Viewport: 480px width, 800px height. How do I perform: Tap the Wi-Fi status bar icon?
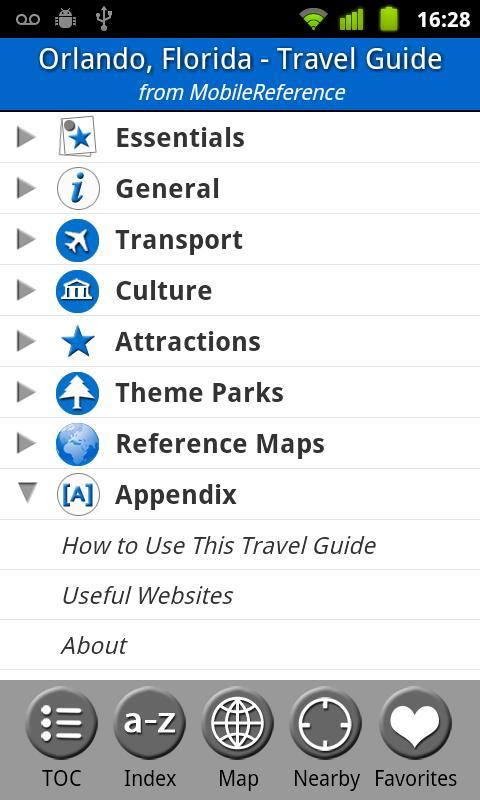click(x=313, y=19)
